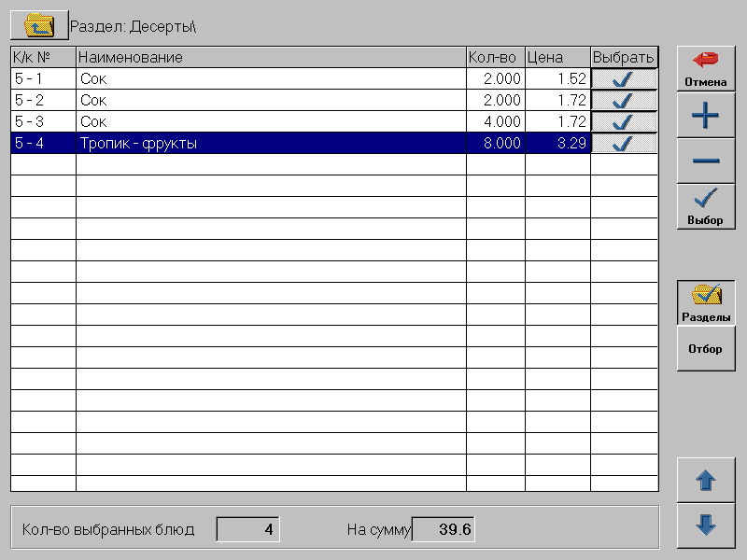Click the price 1.52 cell
The image size is (747, 560).
click(x=557, y=78)
